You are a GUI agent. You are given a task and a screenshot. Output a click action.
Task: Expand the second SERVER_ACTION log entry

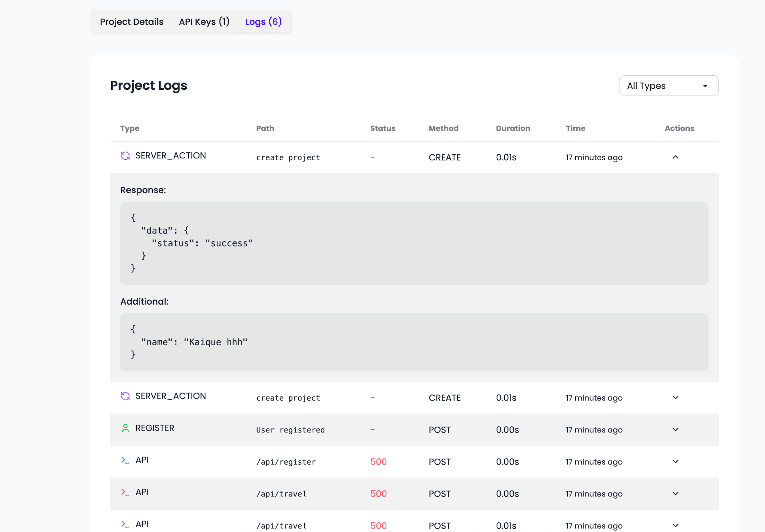pyautogui.click(x=675, y=397)
